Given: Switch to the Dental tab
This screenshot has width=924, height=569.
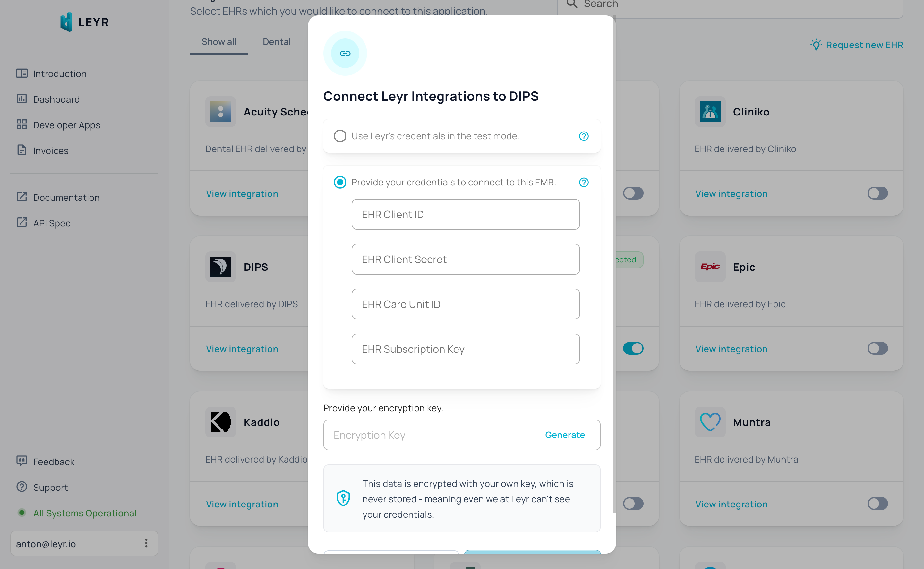Looking at the screenshot, I should point(277,42).
